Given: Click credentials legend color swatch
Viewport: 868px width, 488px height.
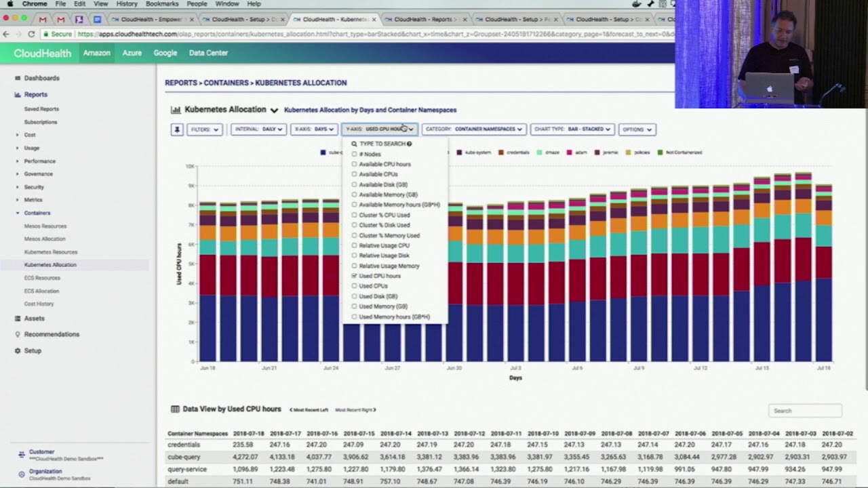Looking at the screenshot, I should [501, 152].
